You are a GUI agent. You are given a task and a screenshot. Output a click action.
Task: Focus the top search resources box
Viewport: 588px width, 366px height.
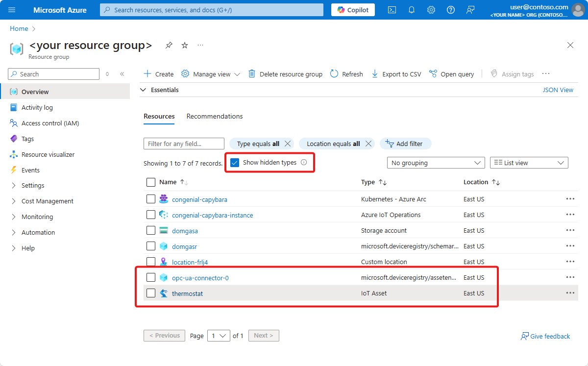(x=212, y=10)
